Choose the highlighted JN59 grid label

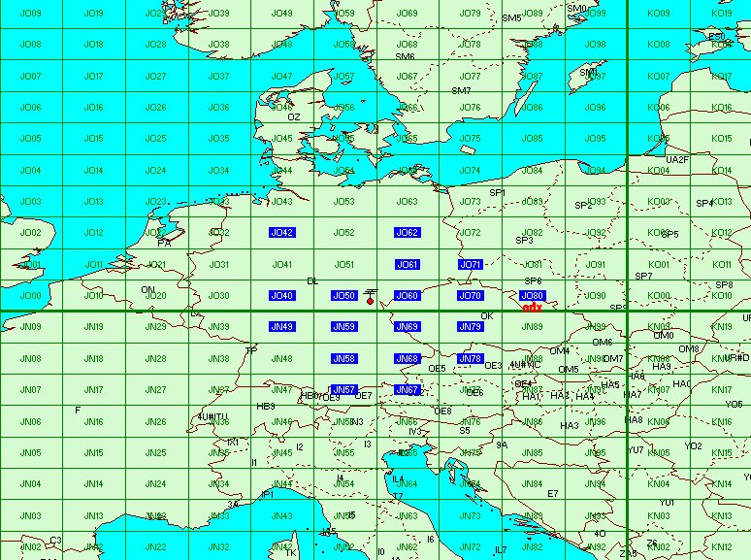tap(344, 327)
